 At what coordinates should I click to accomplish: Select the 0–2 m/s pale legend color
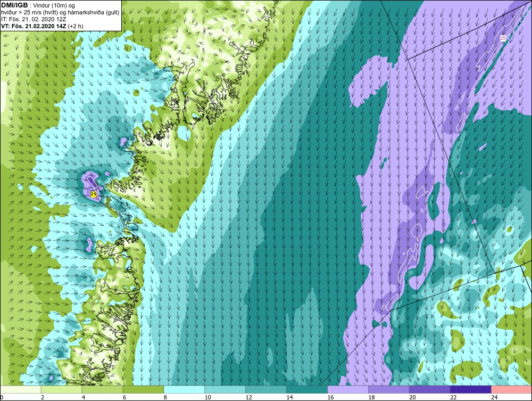pos(20,389)
